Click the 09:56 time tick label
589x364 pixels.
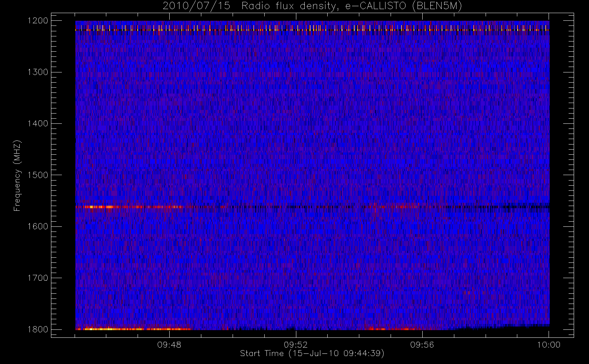coord(422,345)
